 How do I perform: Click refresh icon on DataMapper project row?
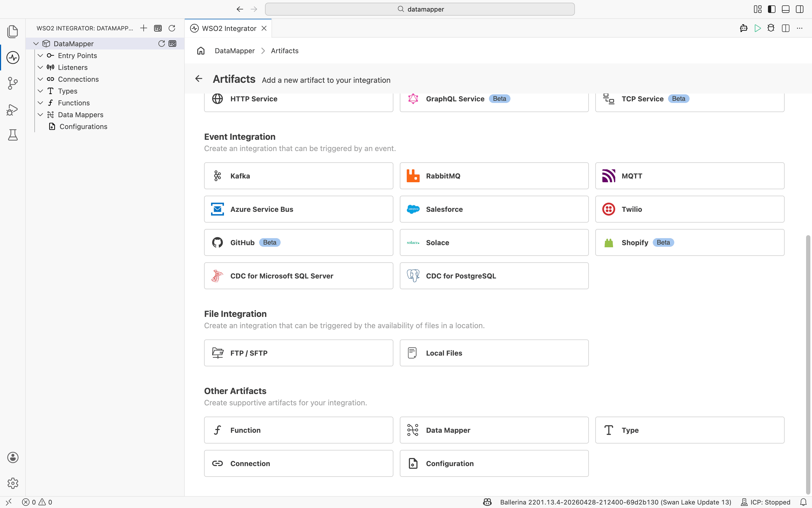tap(161, 44)
